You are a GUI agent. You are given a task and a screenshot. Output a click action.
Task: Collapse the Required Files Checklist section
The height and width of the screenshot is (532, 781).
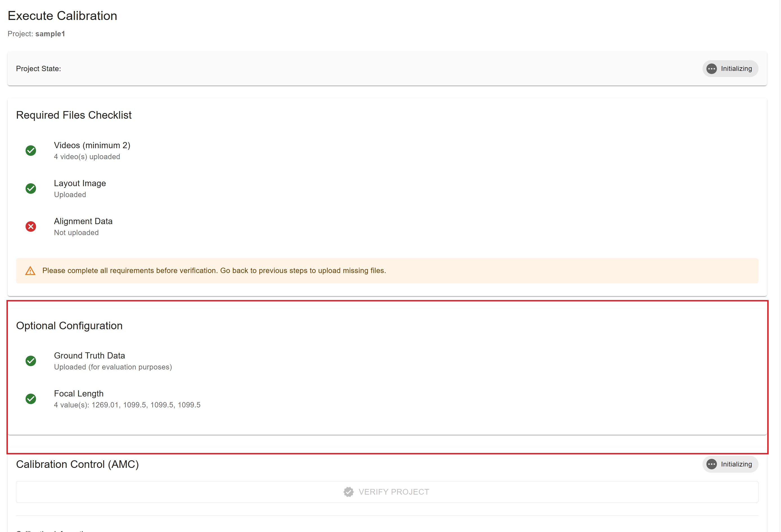tap(74, 115)
